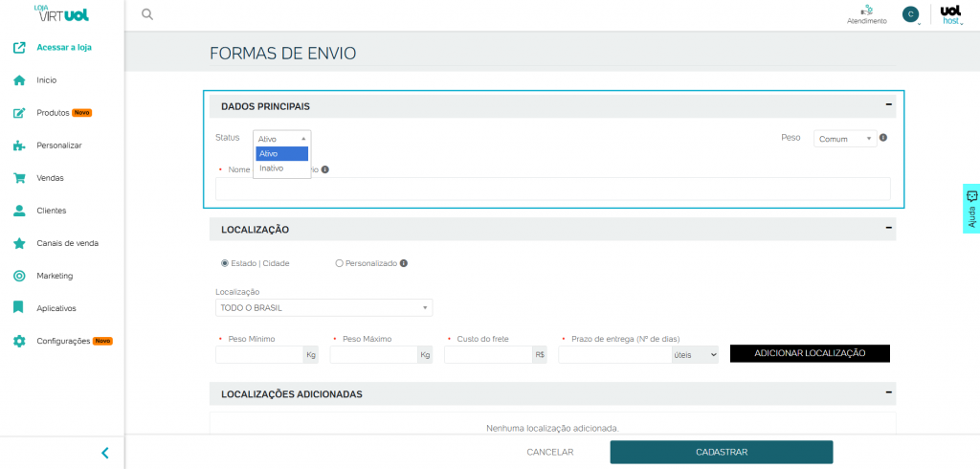
Task: Click the Início home icon
Action: [x=19, y=80]
